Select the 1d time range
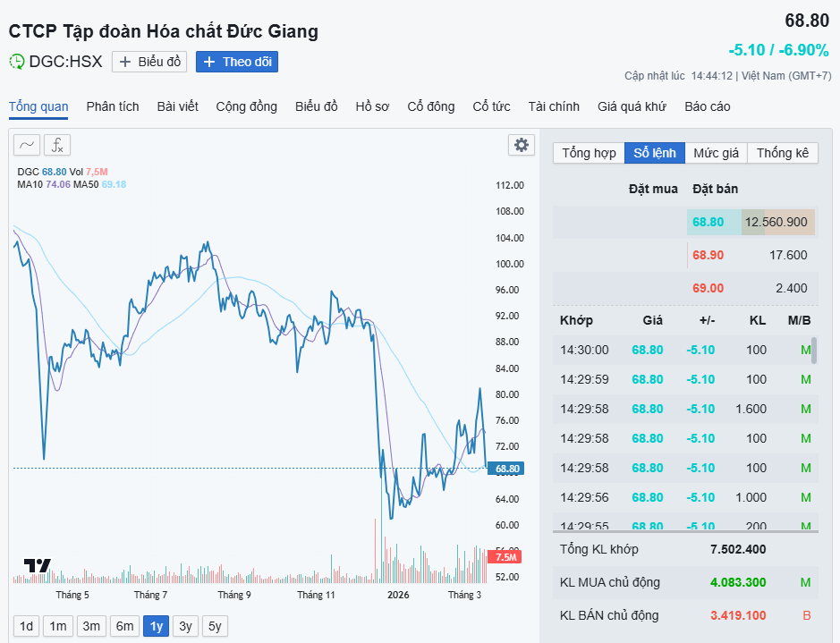 point(27,626)
